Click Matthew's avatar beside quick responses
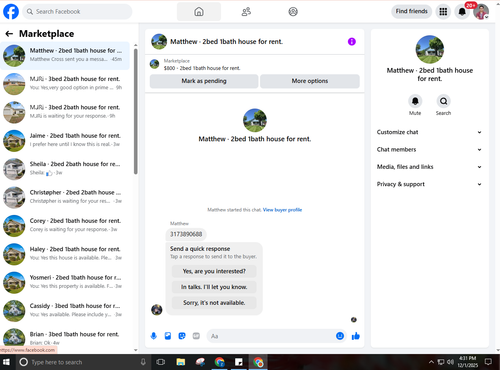 [157, 310]
